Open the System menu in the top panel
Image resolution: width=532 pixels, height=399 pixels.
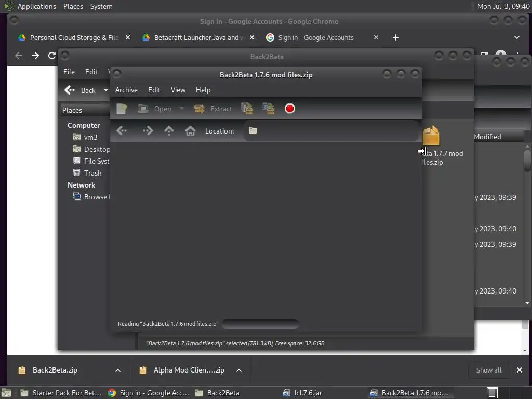coord(101,6)
